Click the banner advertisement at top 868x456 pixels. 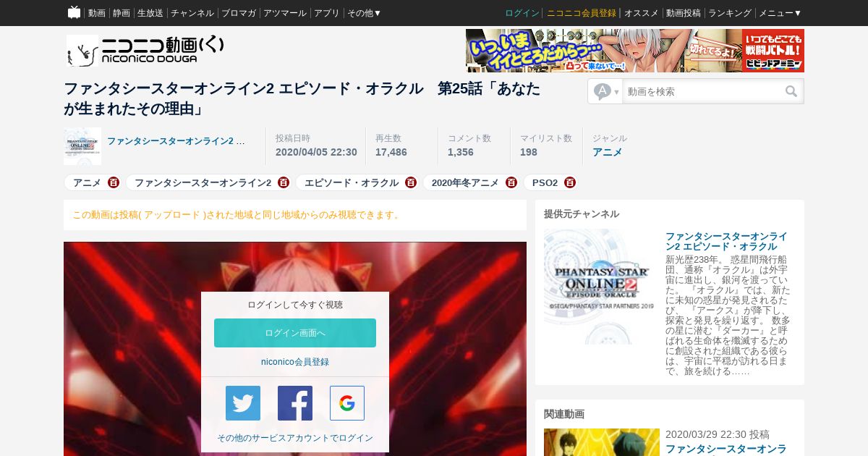pyautogui.click(x=635, y=51)
